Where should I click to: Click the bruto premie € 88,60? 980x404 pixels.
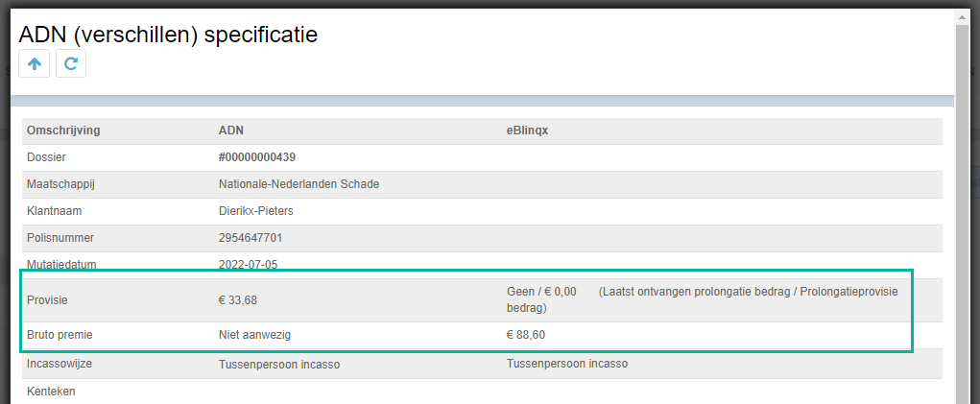tap(526, 335)
